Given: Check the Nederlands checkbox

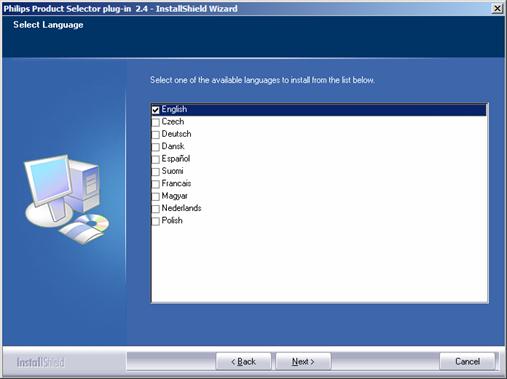Looking at the screenshot, I should point(155,209).
